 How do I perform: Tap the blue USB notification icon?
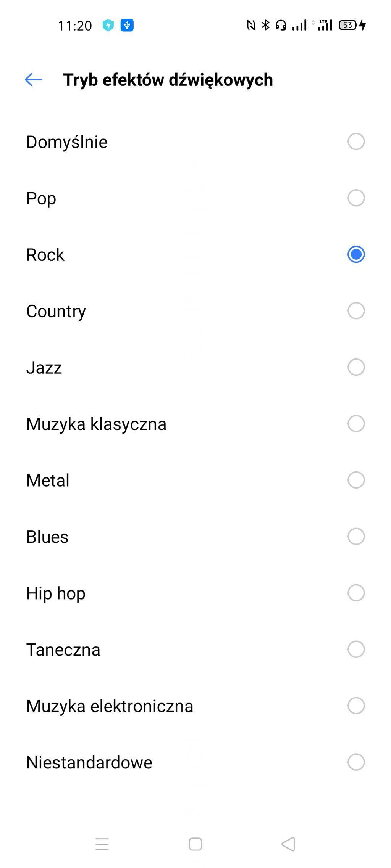(127, 25)
